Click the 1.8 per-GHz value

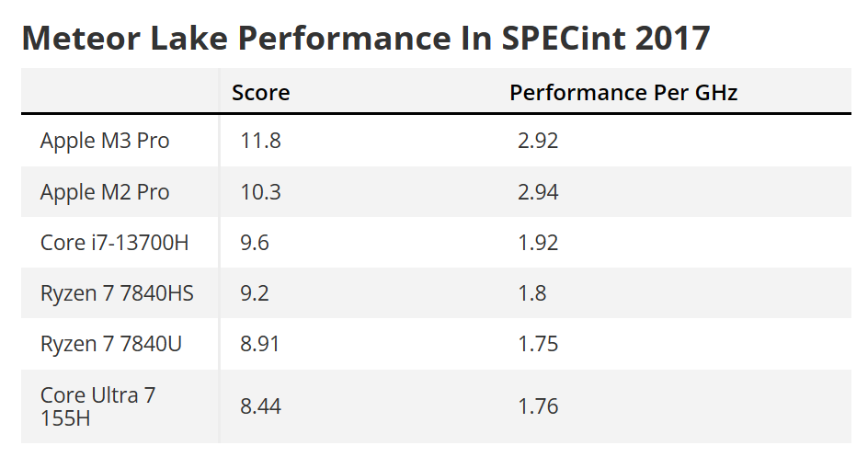[531, 293]
